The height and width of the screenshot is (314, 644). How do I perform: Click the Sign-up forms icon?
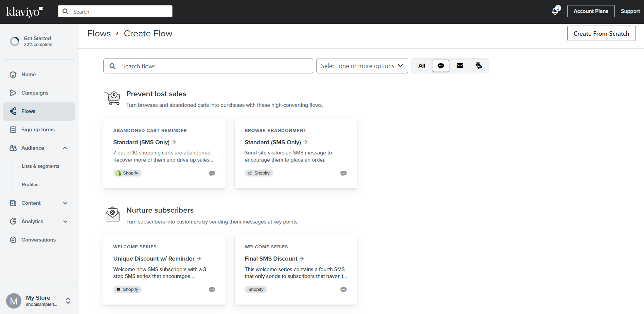[13, 130]
